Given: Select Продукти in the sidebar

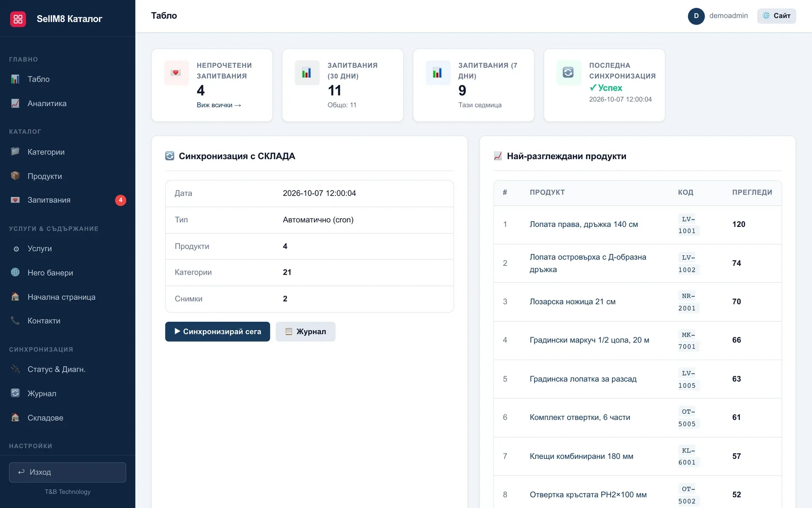Looking at the screenshot, I should coord(68,176).
